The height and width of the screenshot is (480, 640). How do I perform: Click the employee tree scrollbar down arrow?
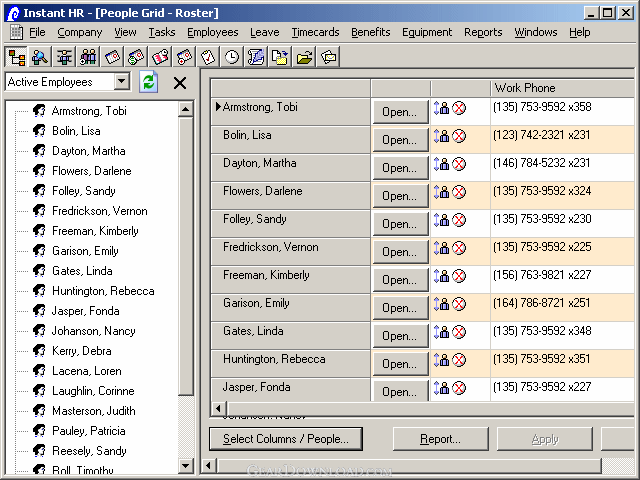[x=186, y=465]
